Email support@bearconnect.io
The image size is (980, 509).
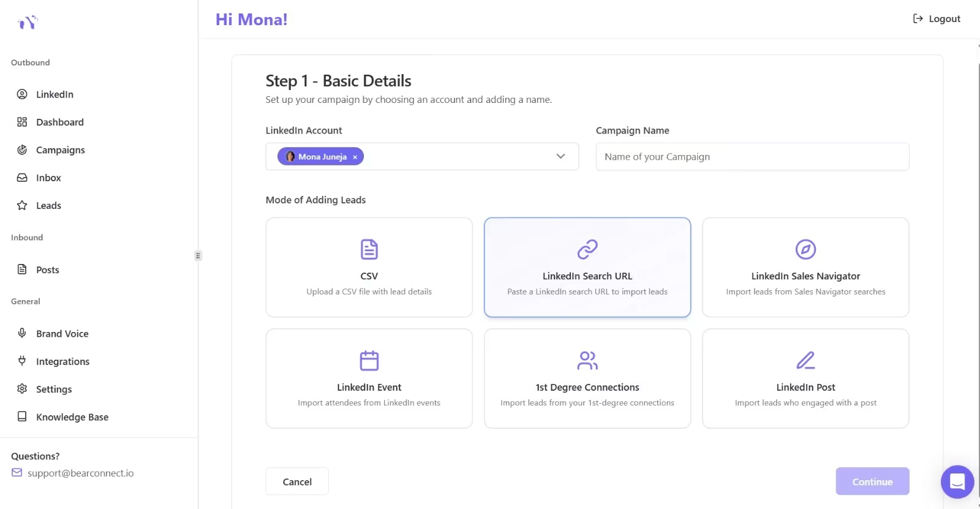coord(80,473)
